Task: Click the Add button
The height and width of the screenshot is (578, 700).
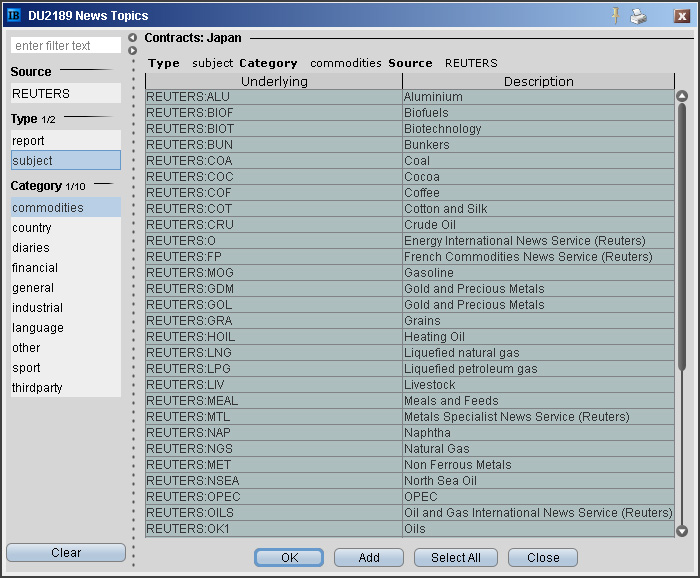Action: (369, 557)
